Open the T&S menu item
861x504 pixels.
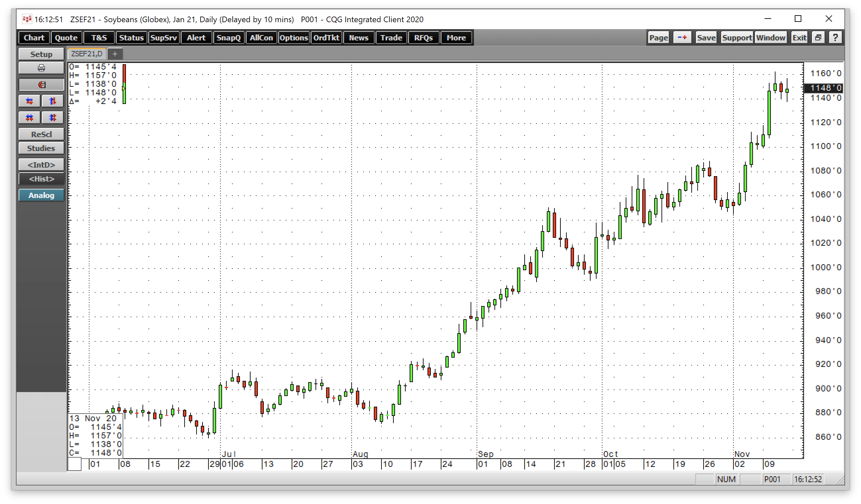click(99, 37)
